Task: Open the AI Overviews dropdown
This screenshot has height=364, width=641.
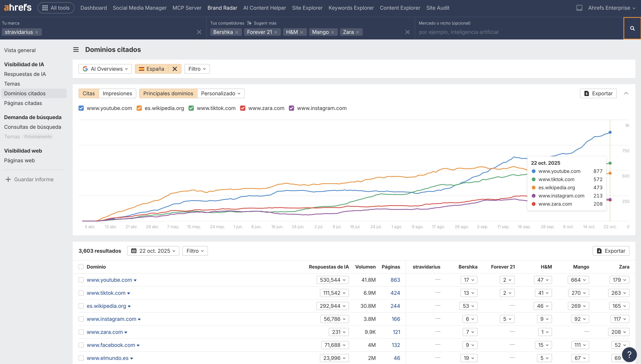Action: pos(105,69)
